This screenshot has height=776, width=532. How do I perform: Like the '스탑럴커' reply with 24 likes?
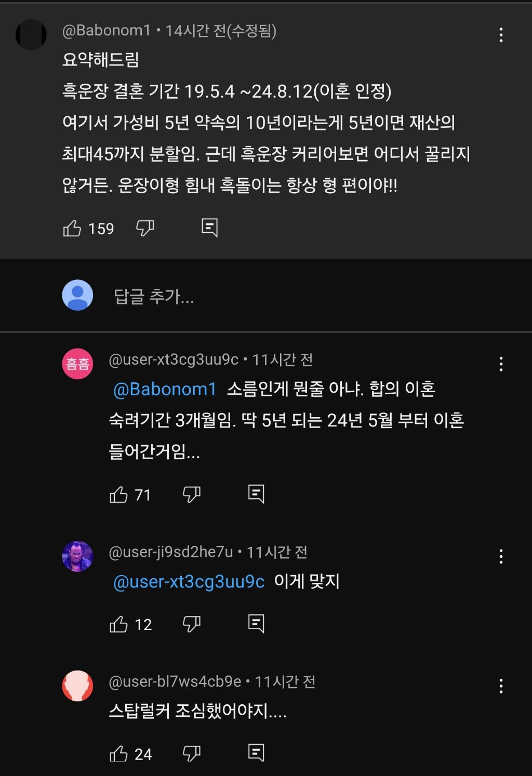[119, 754]
